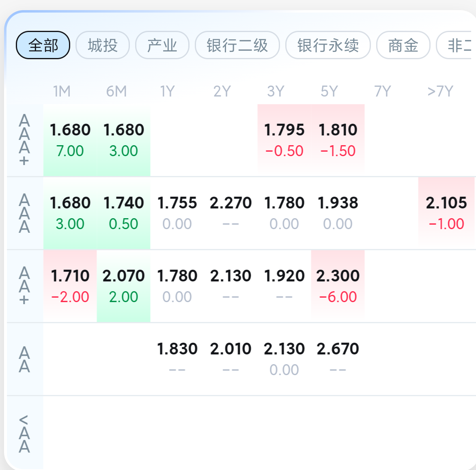The height and width of the screenshot is (470, 476).
Task: Switch to the 城投 tab
Action: click(103, 45)
